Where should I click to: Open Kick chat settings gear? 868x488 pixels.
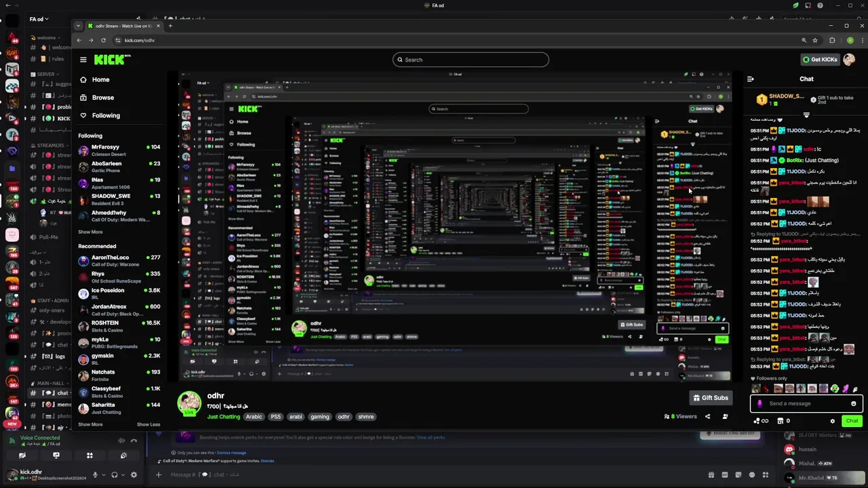(833, 421)
